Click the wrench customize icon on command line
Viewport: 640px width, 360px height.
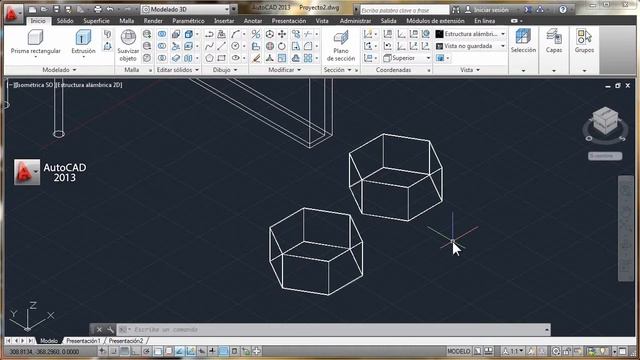pos(110,329)
